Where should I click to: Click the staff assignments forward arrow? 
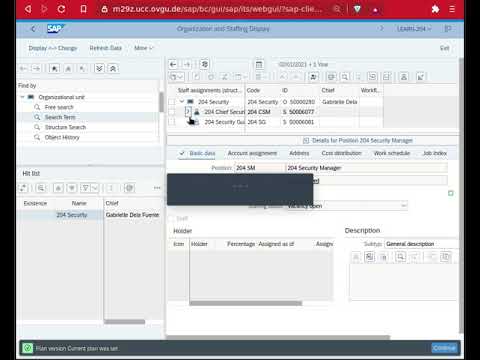[187, 64]
